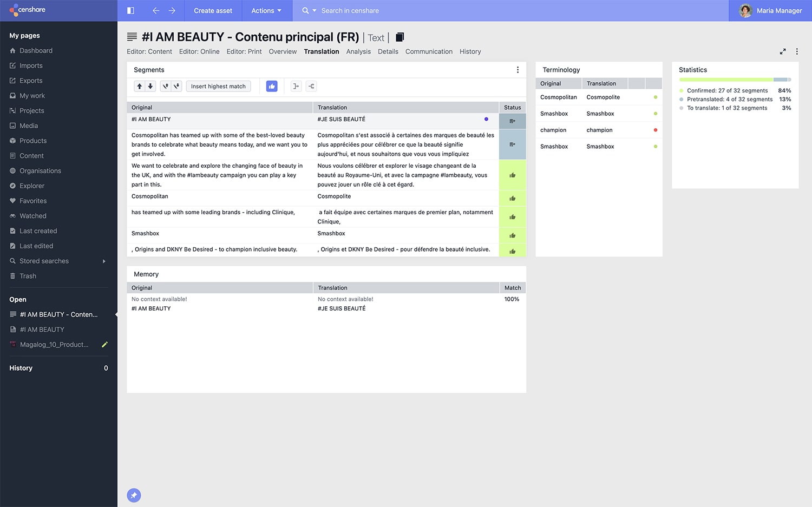Select the open item #I AM BEAUTY - Conten...
The image size is (812, 507).
point(58,314)
